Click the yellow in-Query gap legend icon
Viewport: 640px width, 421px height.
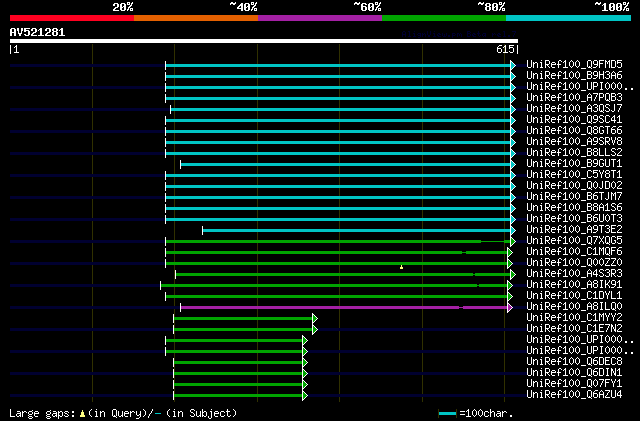[x=82, y=414]
